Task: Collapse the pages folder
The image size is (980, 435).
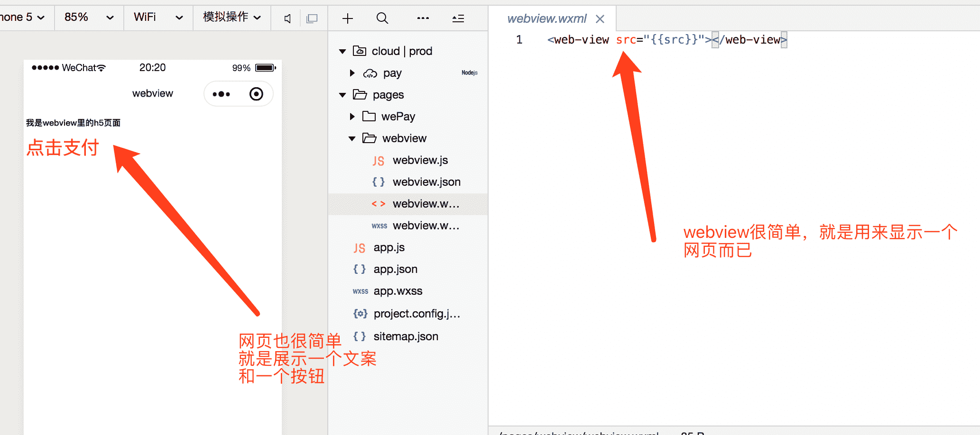Action: tap(342, 95)
